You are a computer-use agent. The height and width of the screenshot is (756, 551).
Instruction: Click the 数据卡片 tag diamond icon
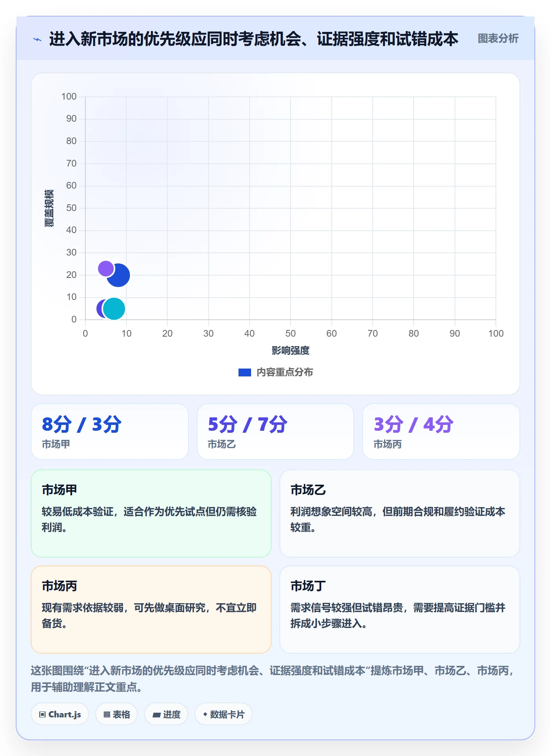coord(205,714)
